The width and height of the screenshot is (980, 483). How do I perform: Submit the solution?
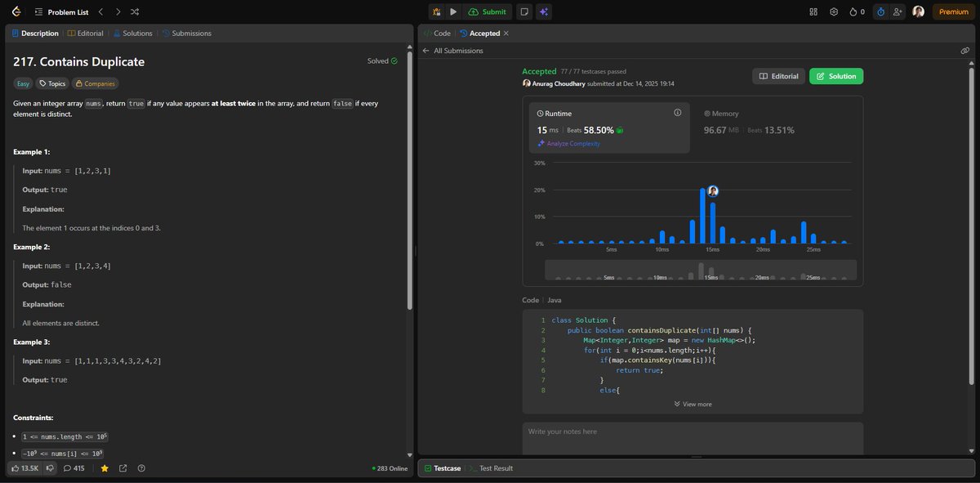(x=488, y=11)
